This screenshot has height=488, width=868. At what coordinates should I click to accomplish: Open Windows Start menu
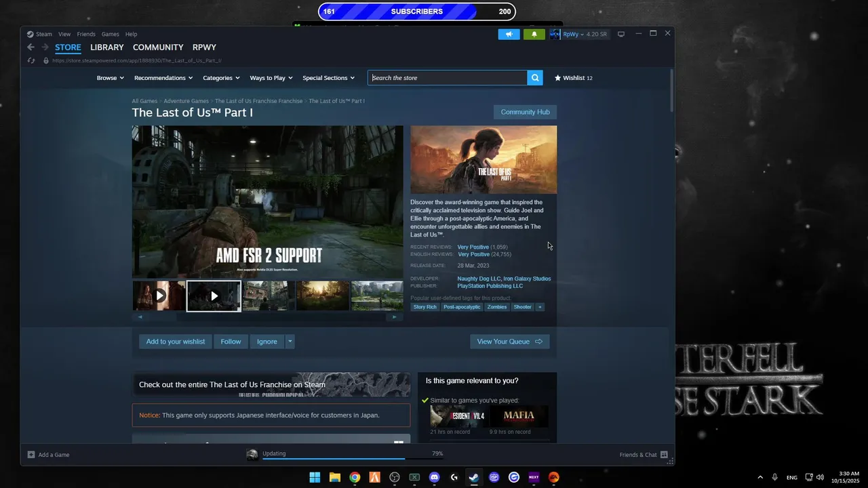tap(315, 477)
